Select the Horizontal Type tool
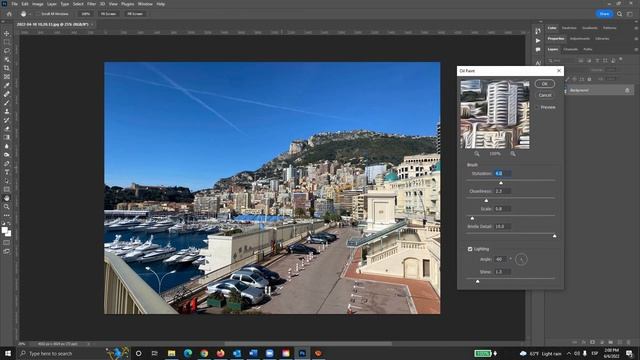Viewport: 640px width, 360px height. click(x=7, y=172)
